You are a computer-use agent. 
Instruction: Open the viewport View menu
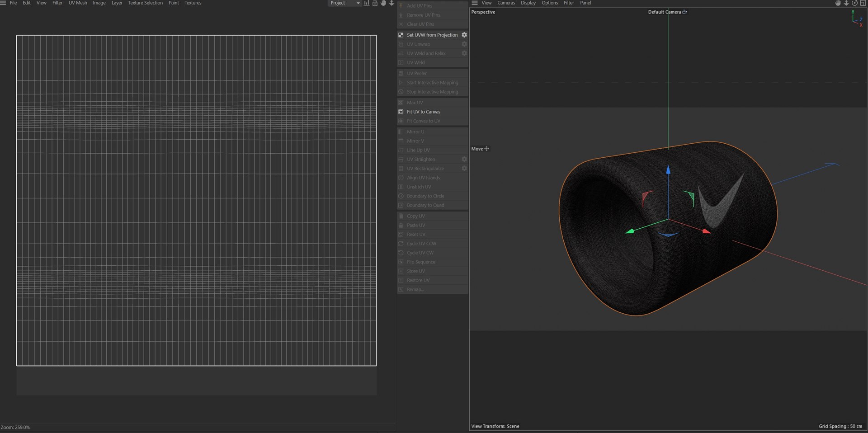[x=486, y=3]
